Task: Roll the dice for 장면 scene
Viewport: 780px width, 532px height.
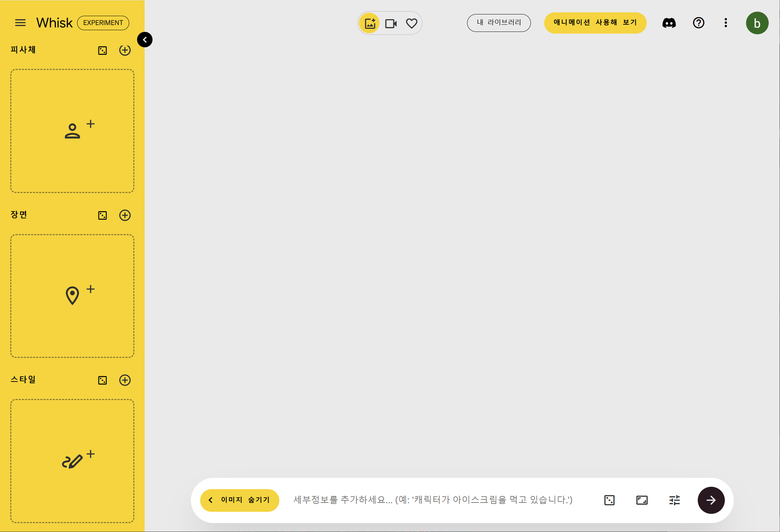Action: (x=102, y=215)
